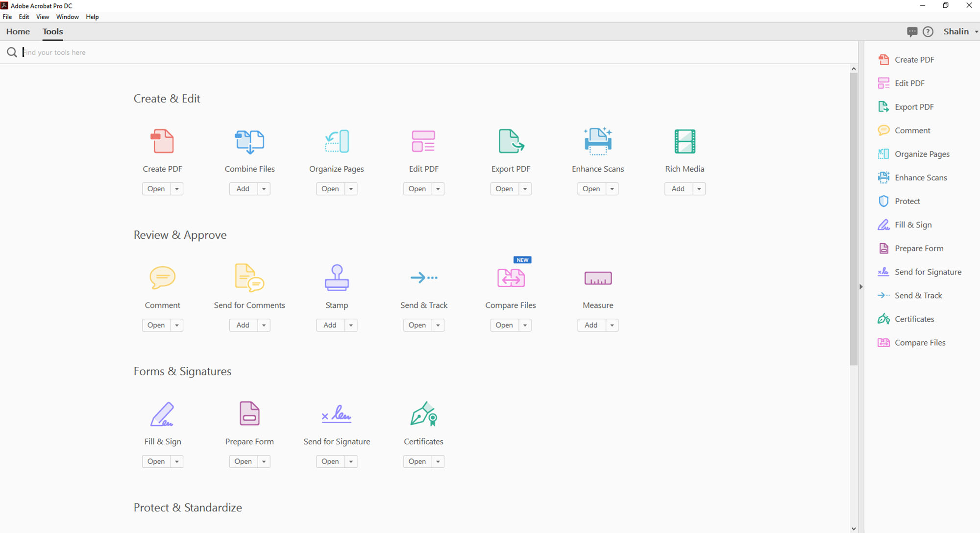This screenshot has width=980, height=533.
Task: Scroll down the main tools panel
Action: pyautogui.click(x=853, y=528)
